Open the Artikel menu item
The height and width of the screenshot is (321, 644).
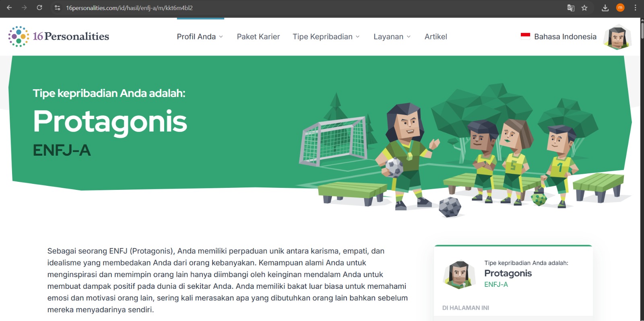[436, 37]
